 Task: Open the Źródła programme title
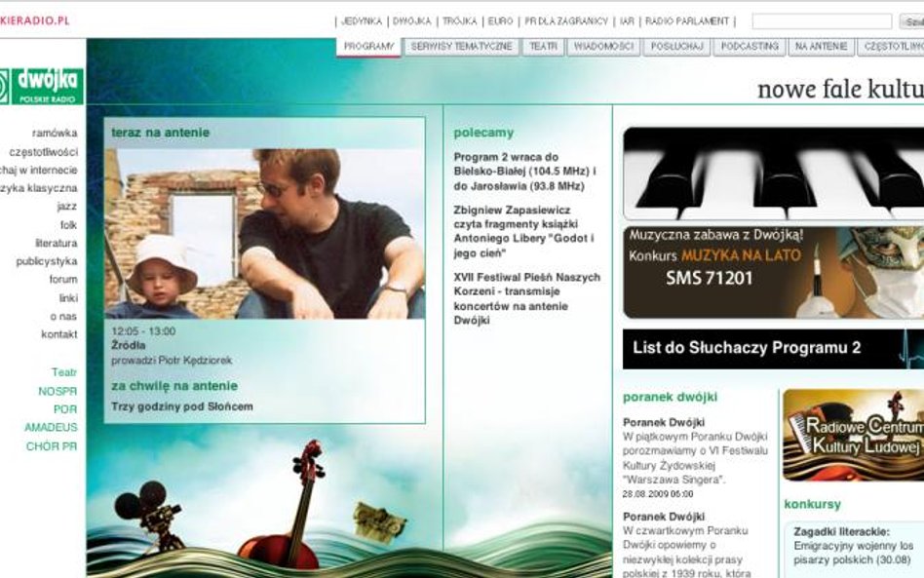coord(129,345)
